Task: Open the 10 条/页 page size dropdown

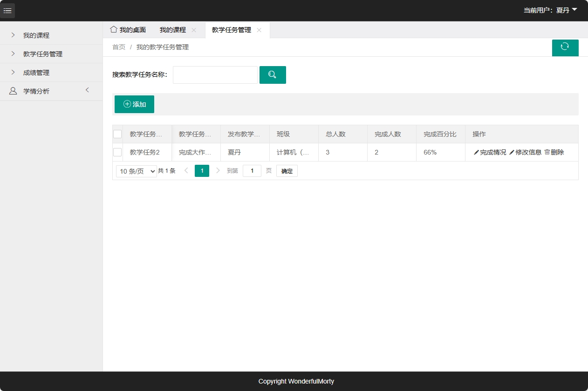Action: pyautogui.click(x=136, y=171)
